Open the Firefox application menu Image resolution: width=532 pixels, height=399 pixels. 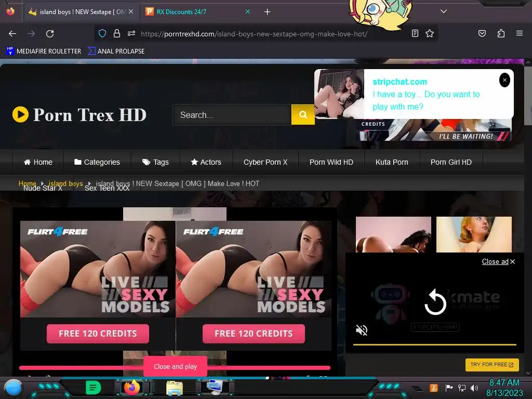[x=520, y=33]
